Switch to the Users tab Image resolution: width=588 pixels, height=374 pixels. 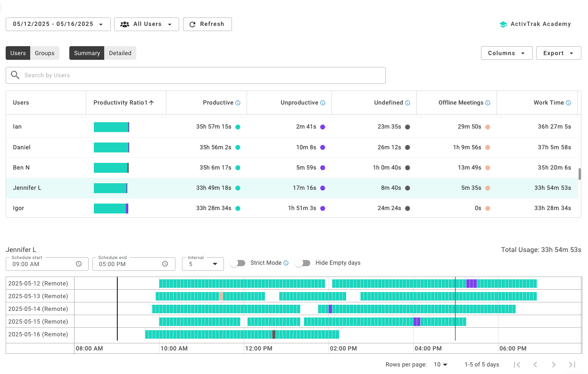point(18,53)
